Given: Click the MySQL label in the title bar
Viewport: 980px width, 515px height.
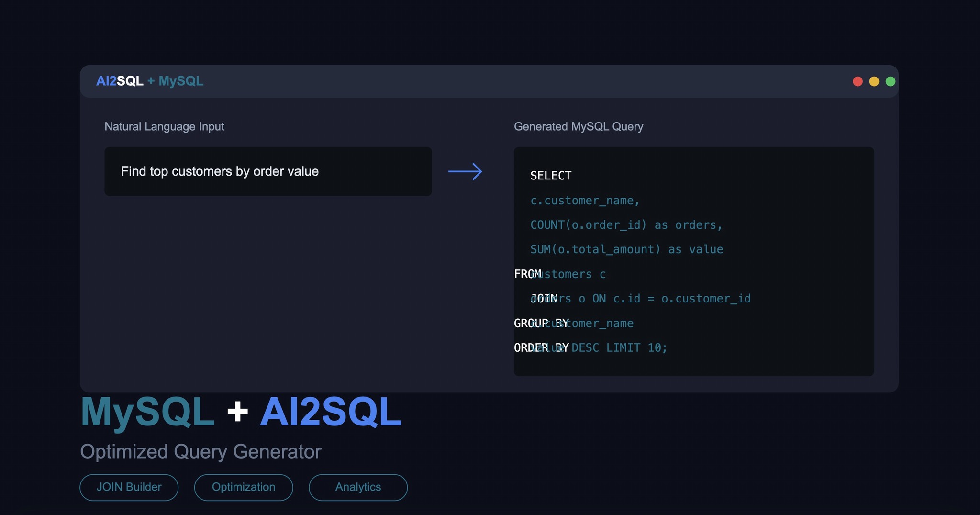Looking at the screenshot, I should point(181,81).
